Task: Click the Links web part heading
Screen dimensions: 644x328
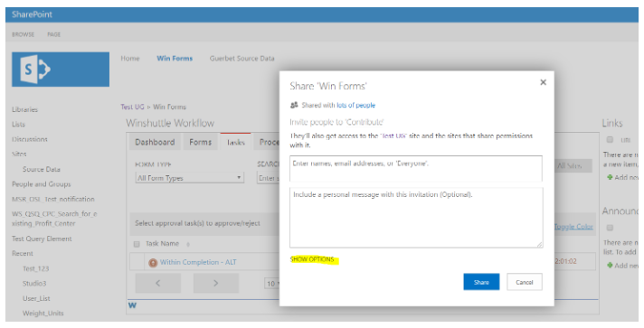Action: coord(612,123)
